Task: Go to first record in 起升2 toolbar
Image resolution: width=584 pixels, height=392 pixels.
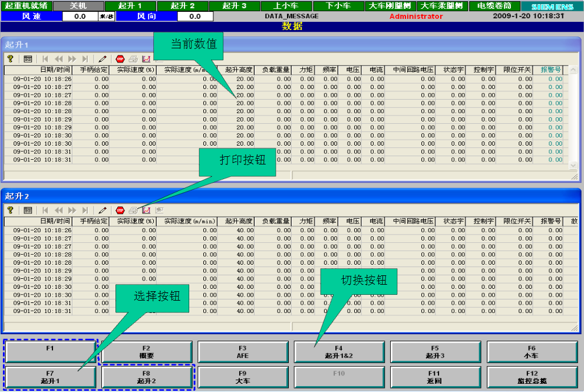Action: pos(45,210)
